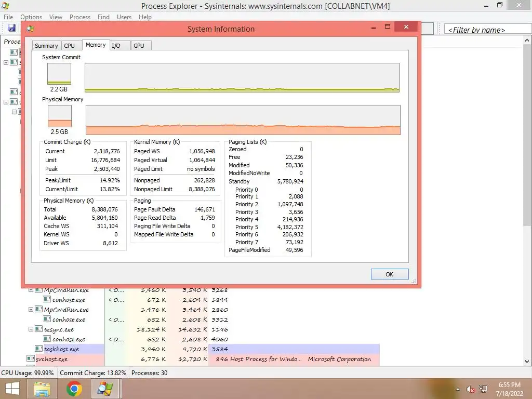Click the Process column header
This screenshot has width=532, height=399.
(11, 42)
